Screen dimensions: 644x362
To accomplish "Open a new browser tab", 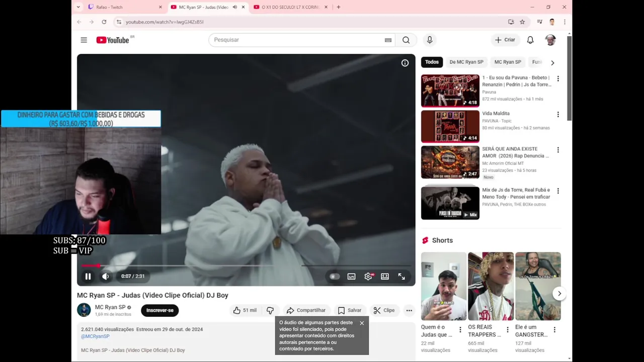I will pyautogui.click(x=339, y=7).
